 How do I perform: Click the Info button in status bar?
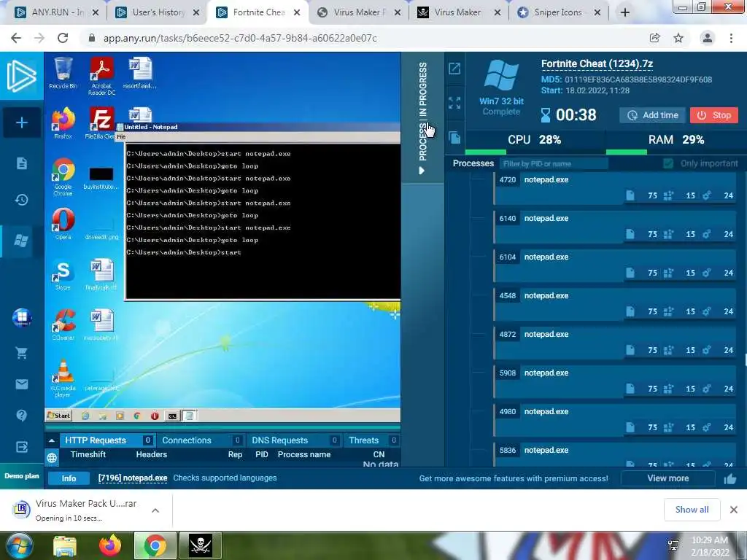pyautogui.click(x=69, y=478)
